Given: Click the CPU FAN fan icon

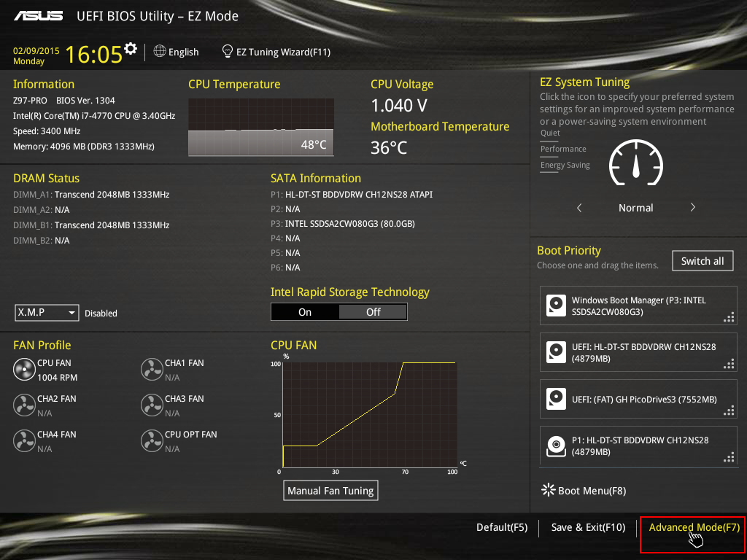Looking at the screenshot, I should (x=24, y=370).
